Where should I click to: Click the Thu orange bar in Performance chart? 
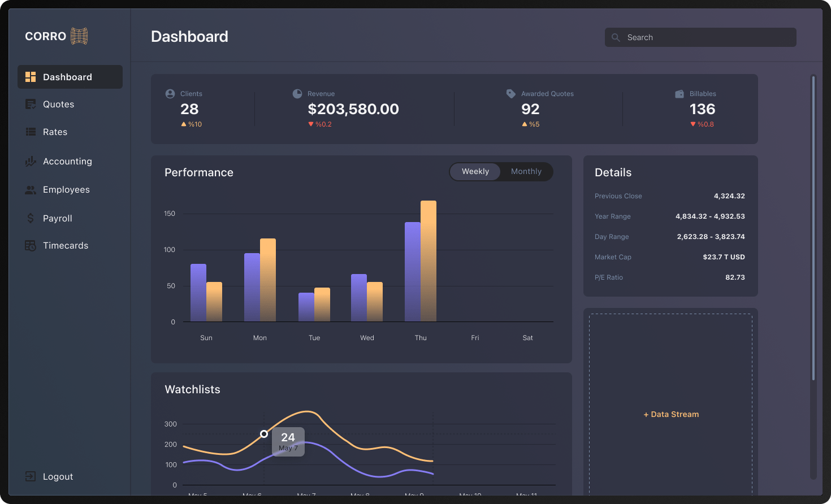click(429, 261)
